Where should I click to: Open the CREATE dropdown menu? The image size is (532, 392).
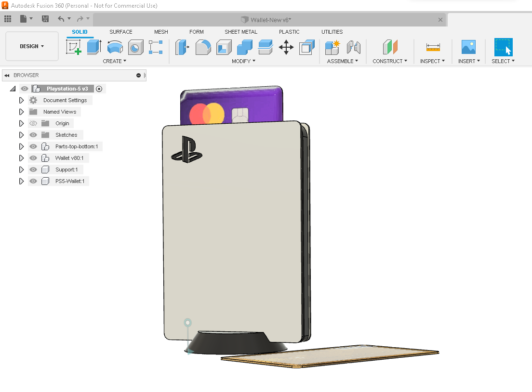point(114,61)
